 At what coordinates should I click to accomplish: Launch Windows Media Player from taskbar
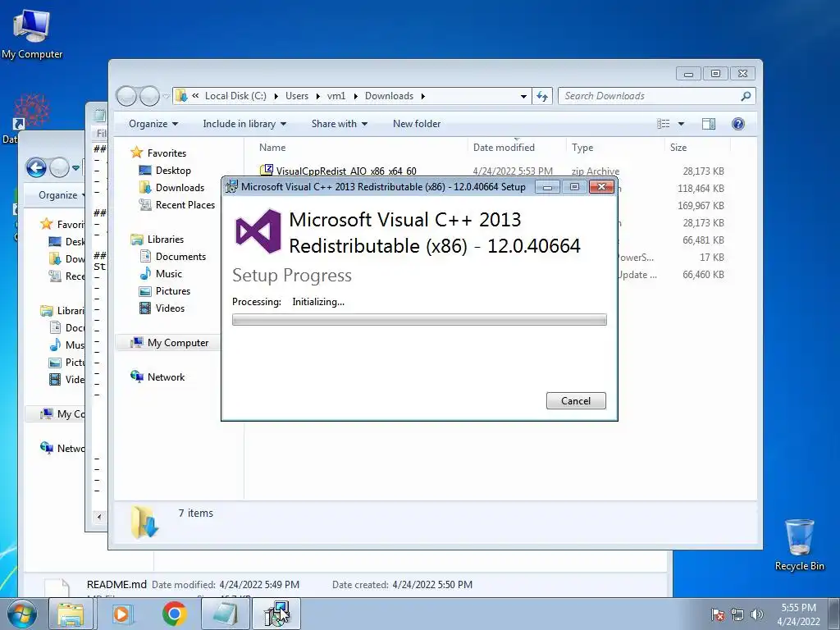pos(122,614)
